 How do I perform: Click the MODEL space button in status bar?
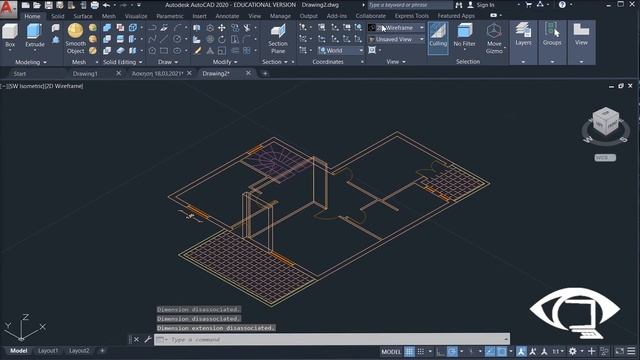391,351
